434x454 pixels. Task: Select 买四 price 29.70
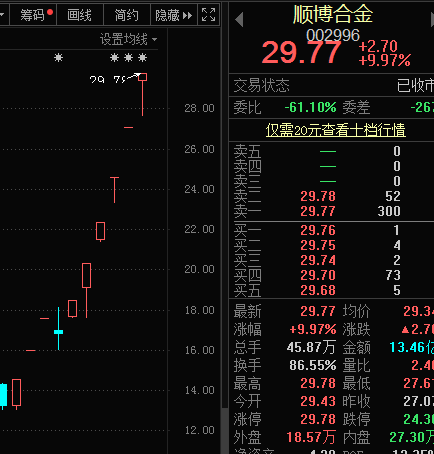318,275
